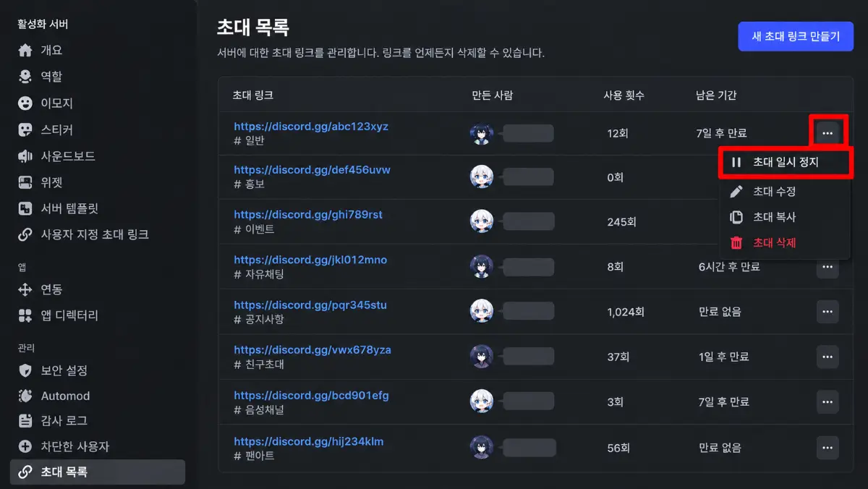The width and height of the screenshot is (868, 489).
Task: Open 사운드보드 via the speaker icon
Action: (25, 156)
